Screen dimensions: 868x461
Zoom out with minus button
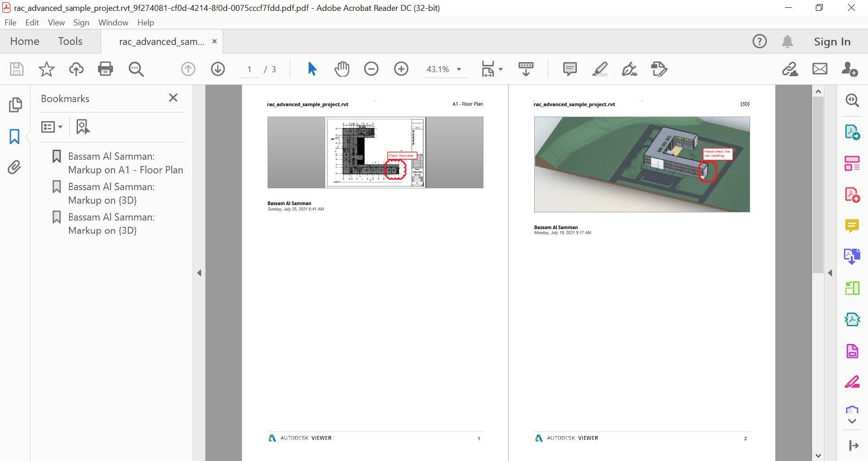371,69
